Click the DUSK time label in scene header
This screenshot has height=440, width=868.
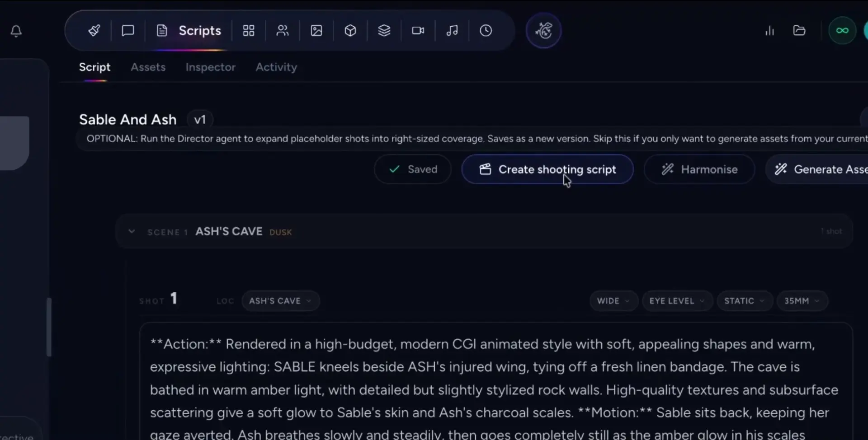click(x=281, y=232)
